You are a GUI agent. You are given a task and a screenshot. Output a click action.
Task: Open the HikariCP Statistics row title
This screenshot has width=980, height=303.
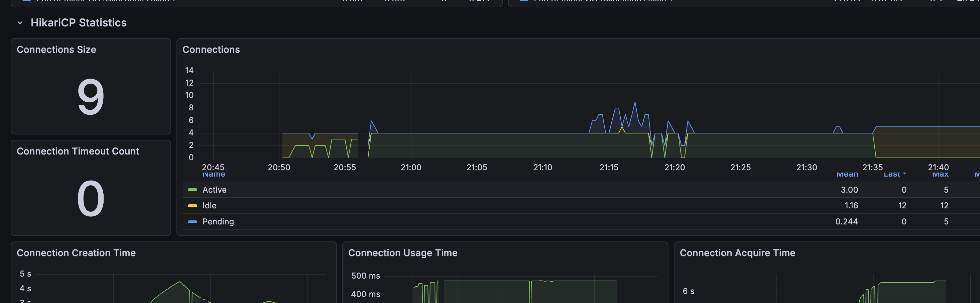pos(78,22)
